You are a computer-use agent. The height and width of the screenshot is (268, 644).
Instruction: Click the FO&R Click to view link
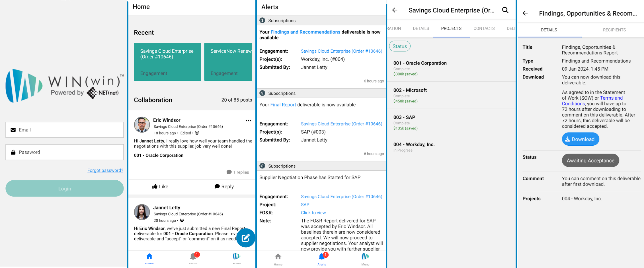pyautogui.click(x=313, y=213)
